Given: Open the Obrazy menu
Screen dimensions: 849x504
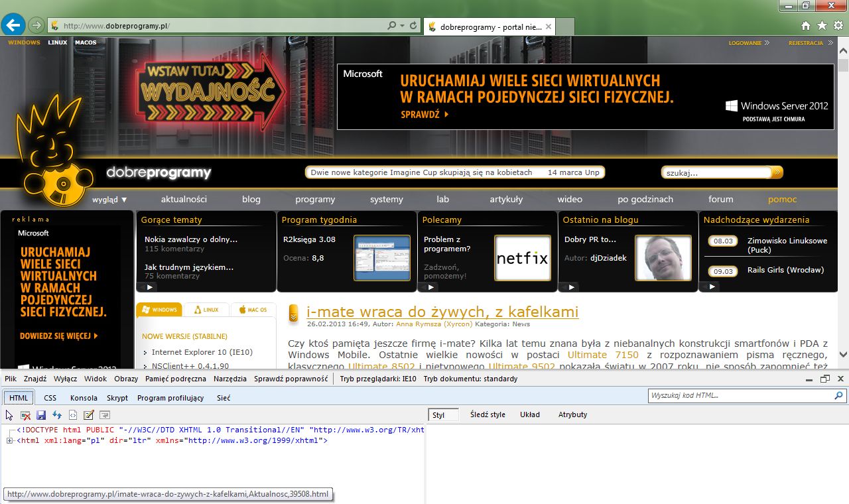Looking at the screenshot, I should [126, 379].
